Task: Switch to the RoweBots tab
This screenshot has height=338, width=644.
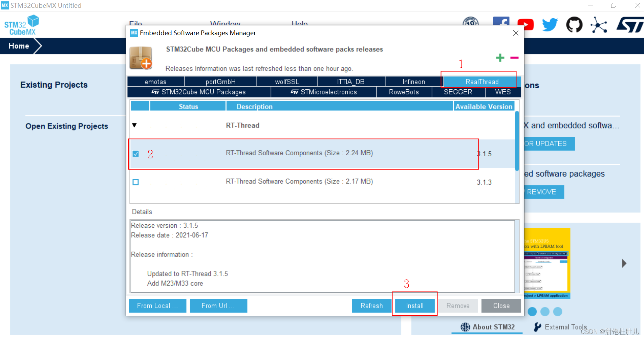Action: click(x=404, y=92)
